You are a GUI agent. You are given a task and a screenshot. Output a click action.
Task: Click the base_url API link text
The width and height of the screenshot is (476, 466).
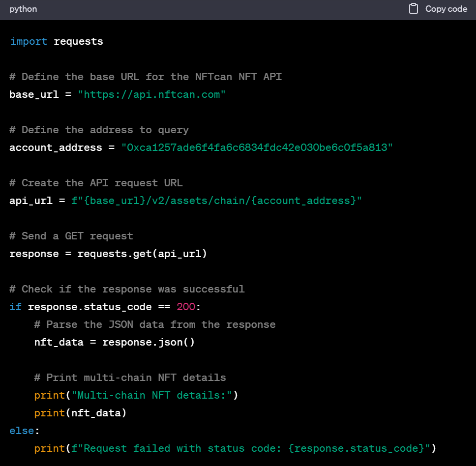(152, 94)
